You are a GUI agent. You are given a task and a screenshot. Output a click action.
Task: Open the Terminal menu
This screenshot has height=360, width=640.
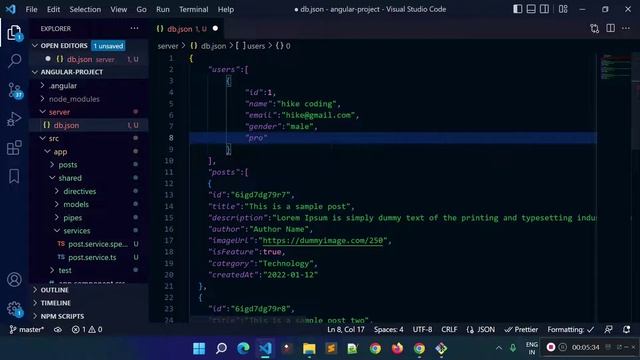[x=193, y=9]
